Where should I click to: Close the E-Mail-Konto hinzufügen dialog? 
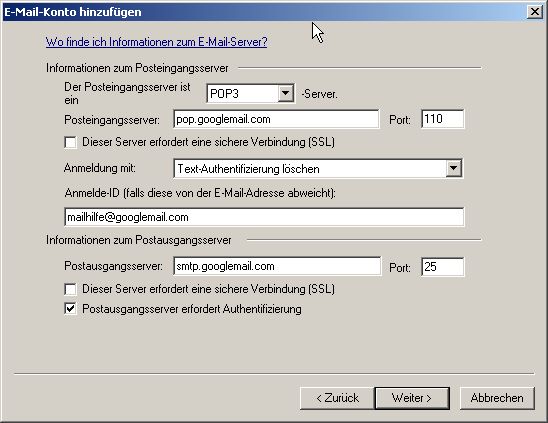pos(535,12)
